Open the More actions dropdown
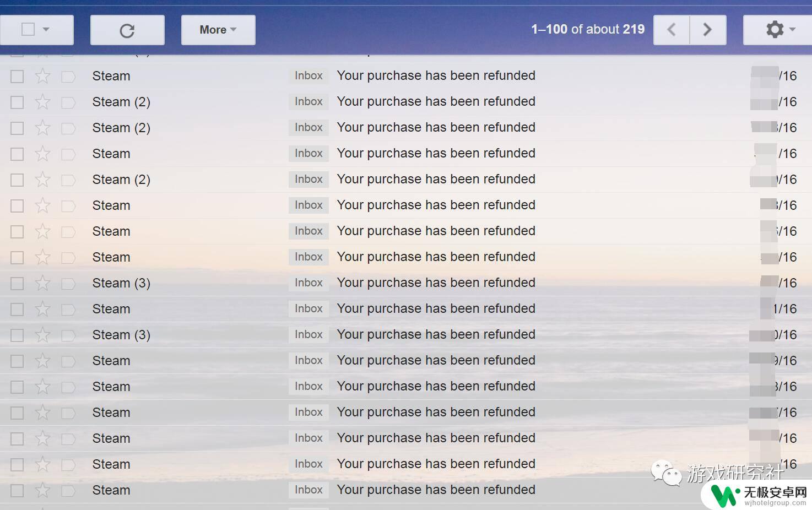 click(218, 30)
